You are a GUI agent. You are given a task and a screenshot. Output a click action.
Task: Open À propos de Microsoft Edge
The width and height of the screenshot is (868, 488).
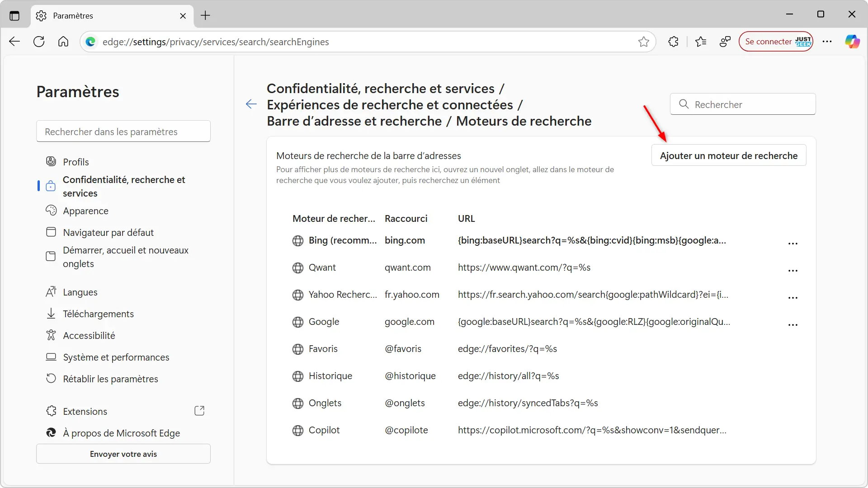tap(121, 433)
